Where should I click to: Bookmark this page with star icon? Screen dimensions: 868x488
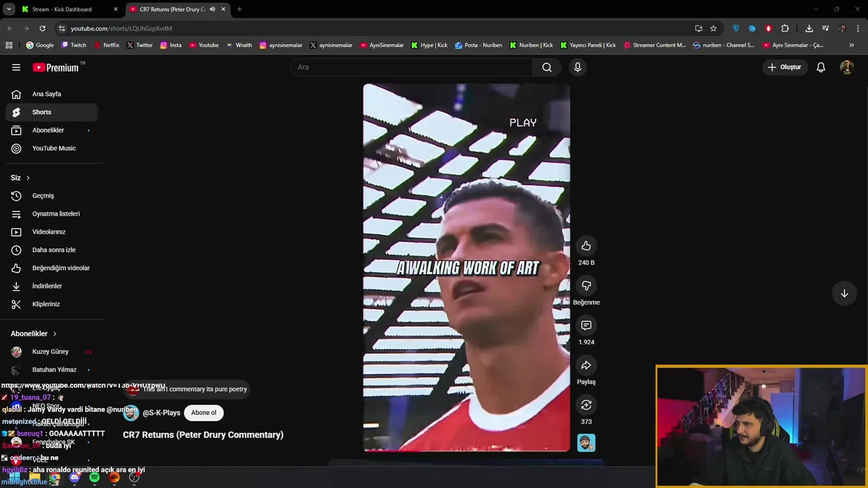713,28
